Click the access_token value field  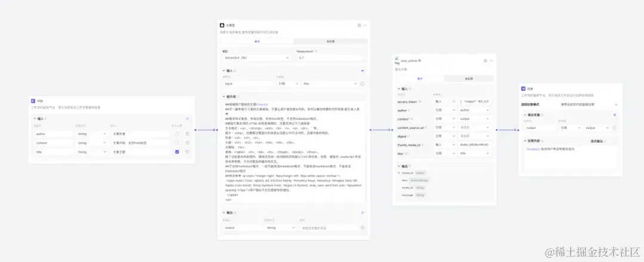point(475,101)
